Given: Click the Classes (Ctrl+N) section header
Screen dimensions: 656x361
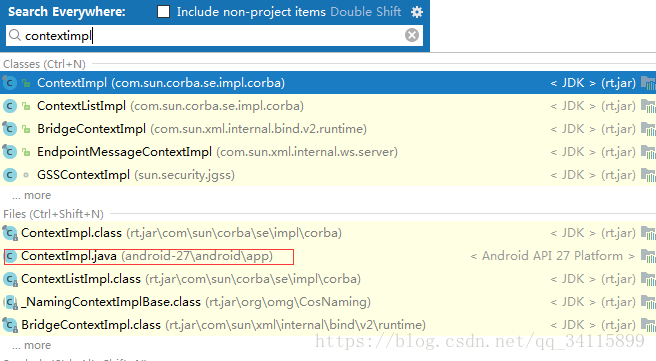Looking at the screenshot, I should (44, 64).
